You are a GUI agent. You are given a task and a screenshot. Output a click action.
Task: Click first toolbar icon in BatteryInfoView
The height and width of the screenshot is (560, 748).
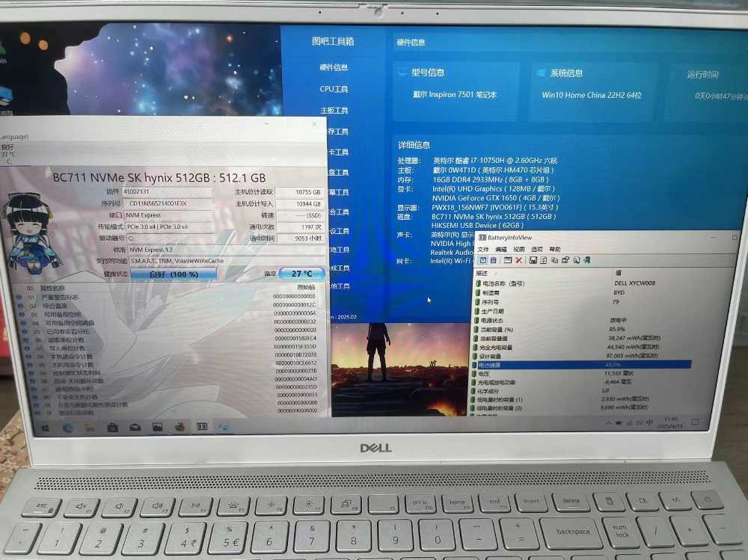click(x=483, y=260)
